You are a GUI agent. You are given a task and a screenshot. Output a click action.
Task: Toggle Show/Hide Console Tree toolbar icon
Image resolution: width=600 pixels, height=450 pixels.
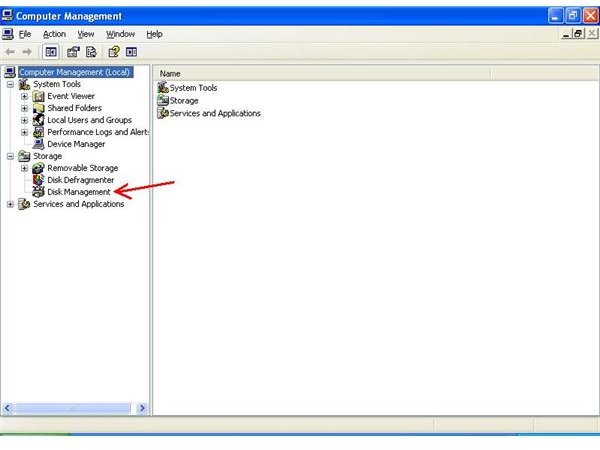coord(51,52)
